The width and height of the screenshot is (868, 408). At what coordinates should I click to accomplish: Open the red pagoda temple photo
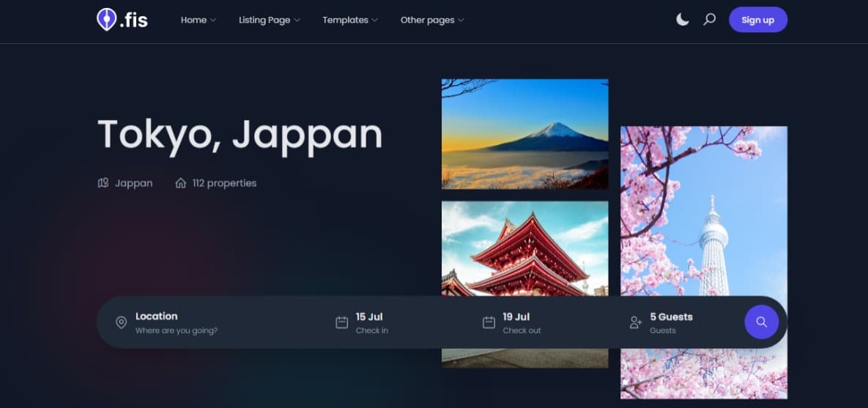(524, 249)
